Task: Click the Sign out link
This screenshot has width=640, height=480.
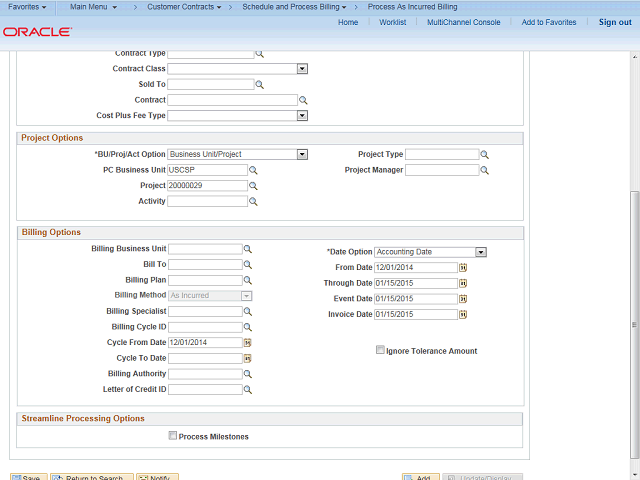Action: pos(614,22)
